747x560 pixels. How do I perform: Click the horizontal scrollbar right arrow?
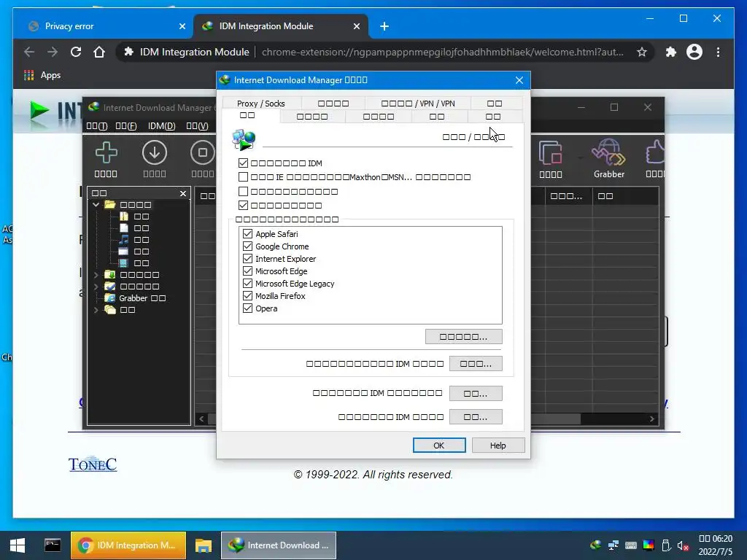651,419
